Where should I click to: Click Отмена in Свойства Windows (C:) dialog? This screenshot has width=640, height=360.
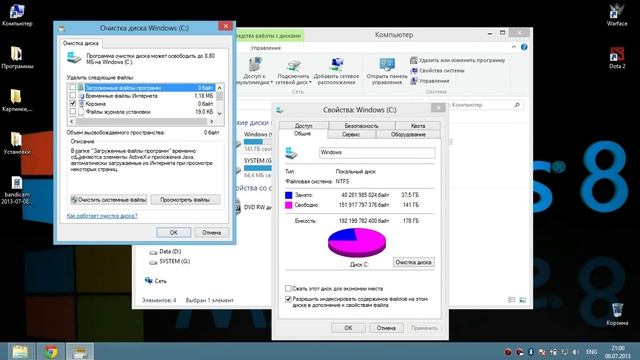point(386,328)
